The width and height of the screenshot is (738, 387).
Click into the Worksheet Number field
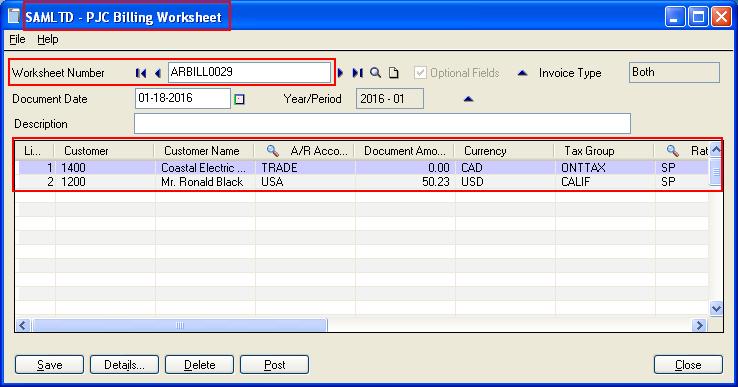coord(249,73)
